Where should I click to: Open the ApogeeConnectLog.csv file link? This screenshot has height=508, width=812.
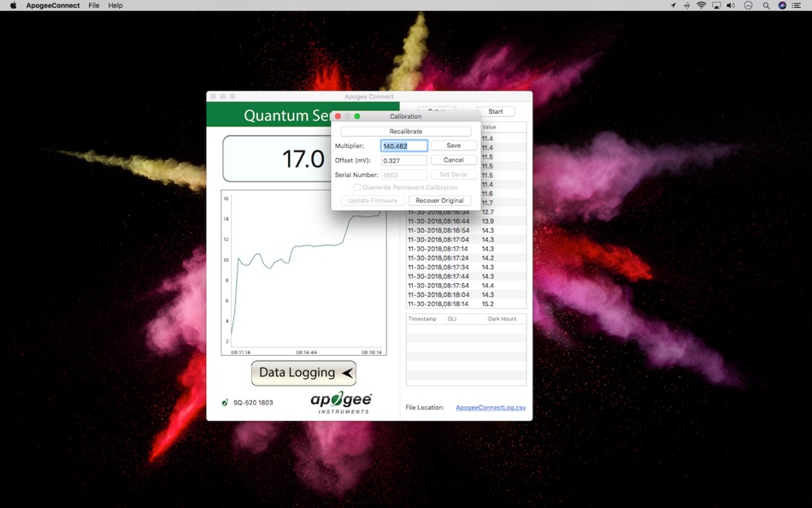tap(491, 407)
